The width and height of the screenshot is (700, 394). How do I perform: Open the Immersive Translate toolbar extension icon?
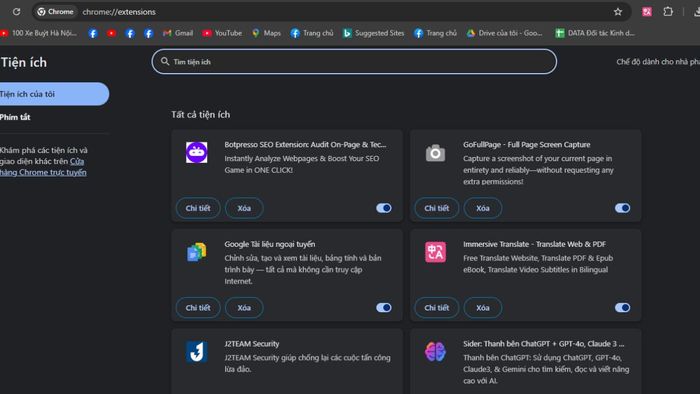[x=646, y=12]
